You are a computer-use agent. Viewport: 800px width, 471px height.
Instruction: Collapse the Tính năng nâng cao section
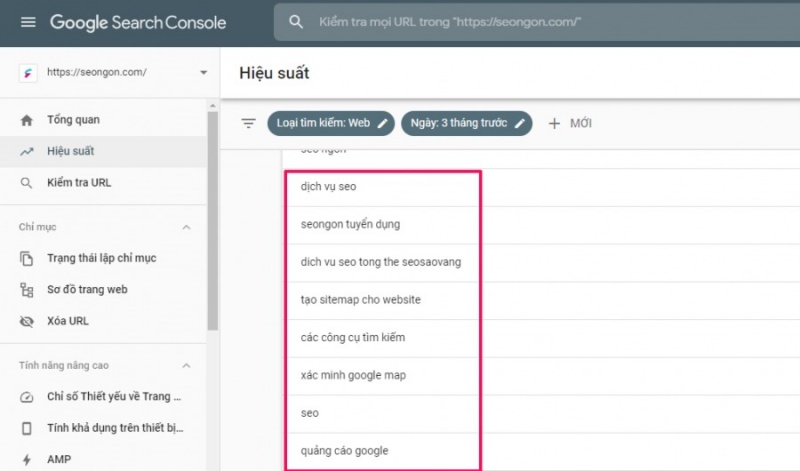[186, 366]
